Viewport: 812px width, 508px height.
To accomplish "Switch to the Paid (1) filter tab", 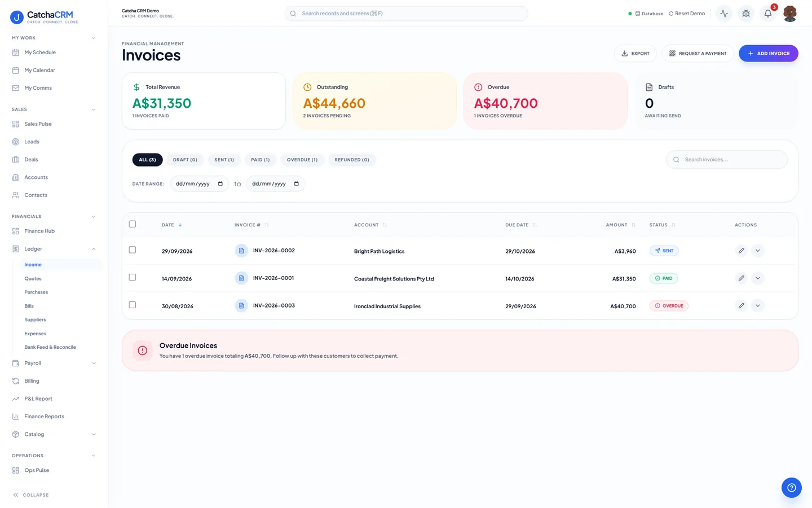I will point(260,160).
